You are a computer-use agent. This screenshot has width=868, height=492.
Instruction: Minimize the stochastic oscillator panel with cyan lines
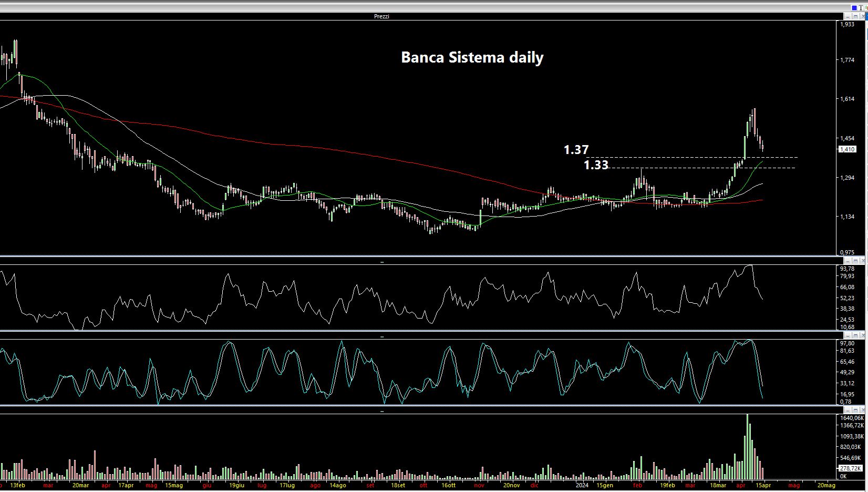point(848,335)
